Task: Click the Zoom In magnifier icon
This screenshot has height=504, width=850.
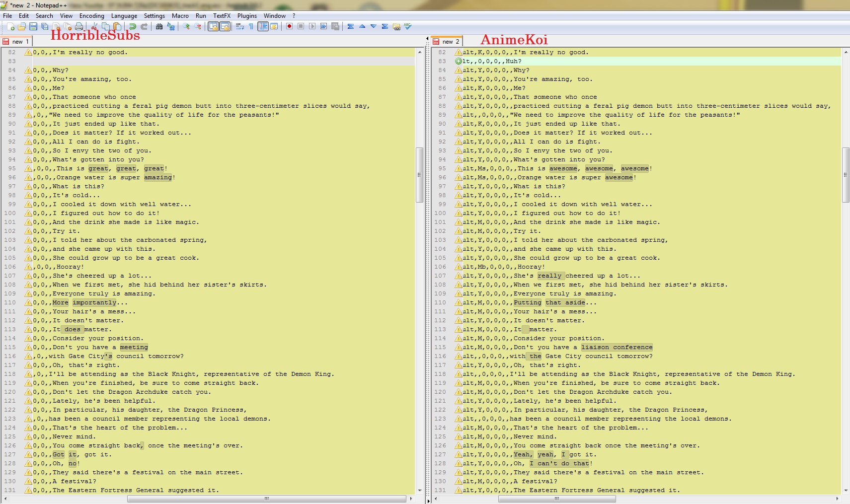Action: 186,26
